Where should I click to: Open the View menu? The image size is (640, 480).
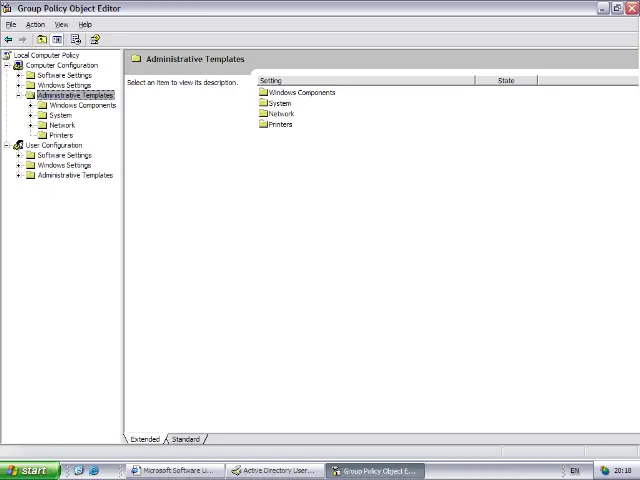tap(62, 24)
